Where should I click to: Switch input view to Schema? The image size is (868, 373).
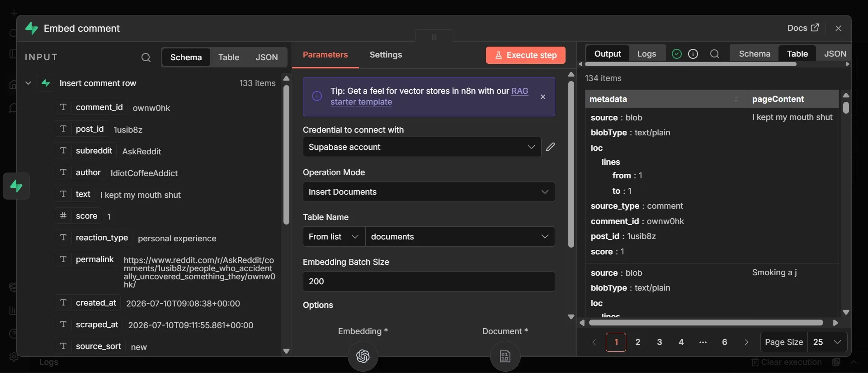(186, 57)
